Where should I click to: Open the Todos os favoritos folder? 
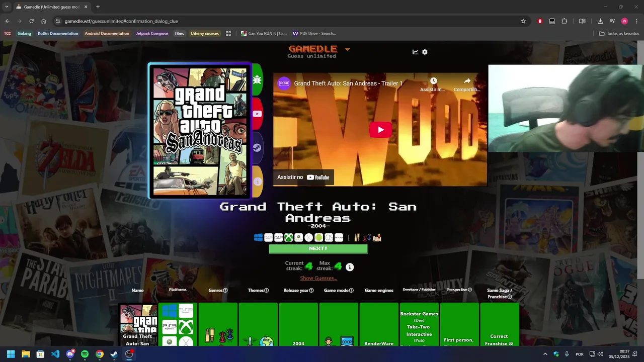point(619,34)
